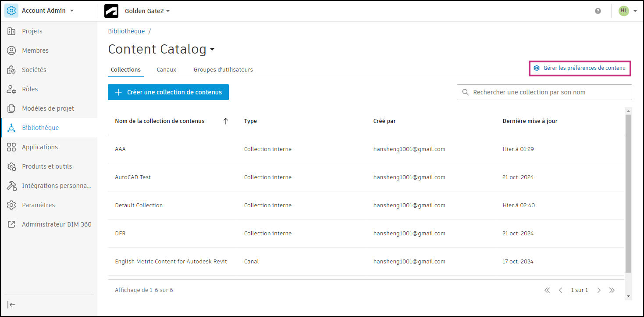
Task: Click the search magnifier icon
Action: [x=465, y=92]
